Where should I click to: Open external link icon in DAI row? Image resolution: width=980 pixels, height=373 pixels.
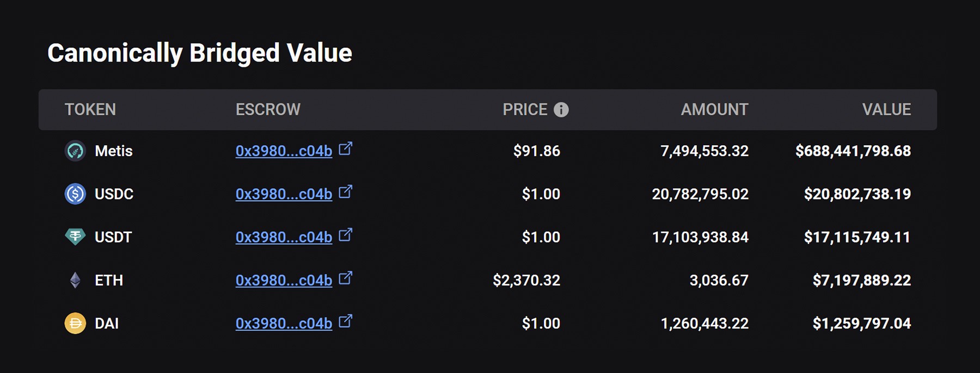pyautogui.click(x=345, y=321)
